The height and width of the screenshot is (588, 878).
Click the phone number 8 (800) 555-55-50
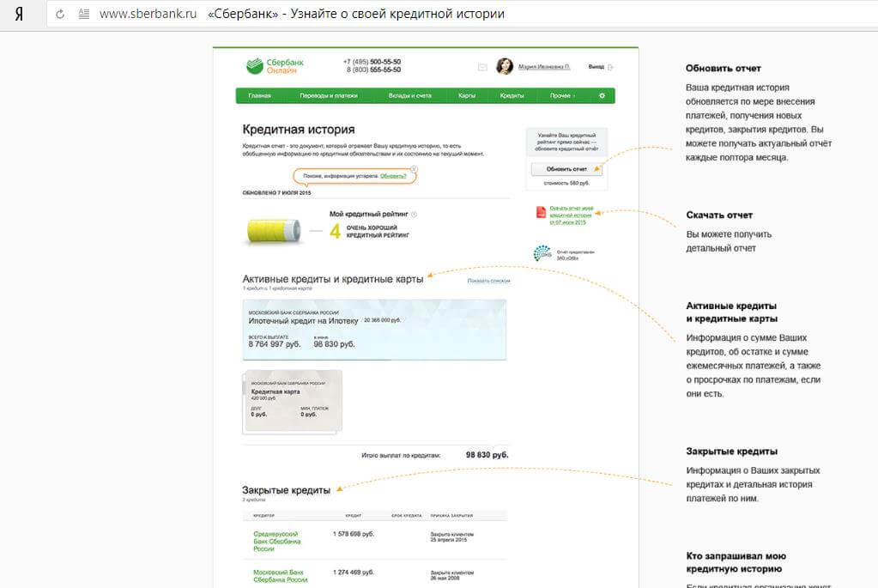point(373,70)
